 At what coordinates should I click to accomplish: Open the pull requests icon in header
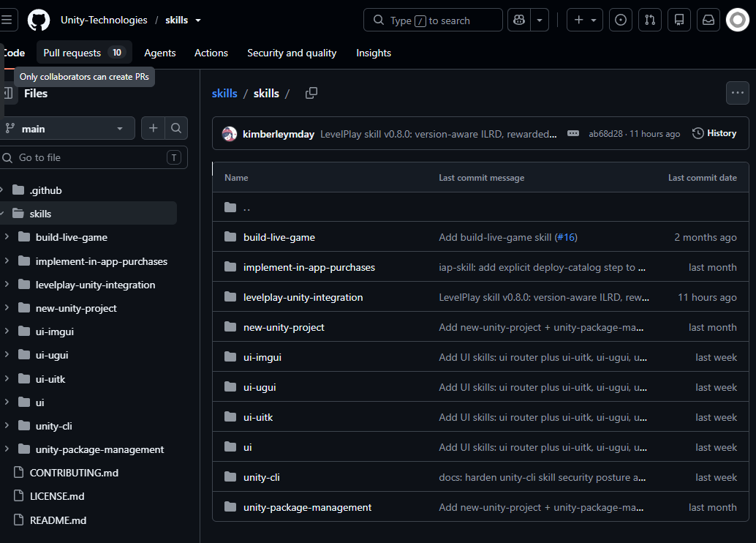point(650,20)
